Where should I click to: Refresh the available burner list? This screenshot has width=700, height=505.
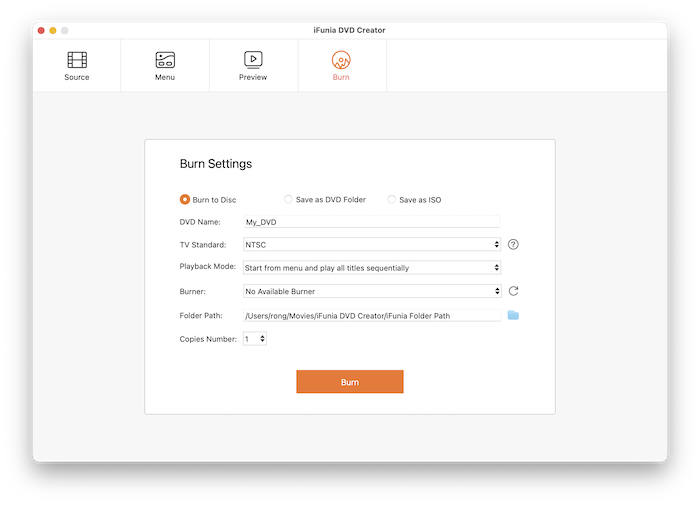513,291
